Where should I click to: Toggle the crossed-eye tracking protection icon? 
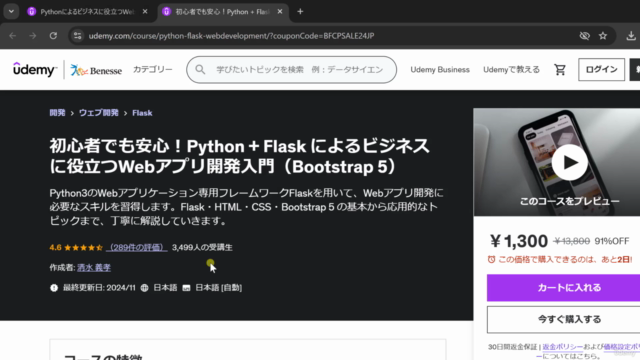(x=584, y=36)
